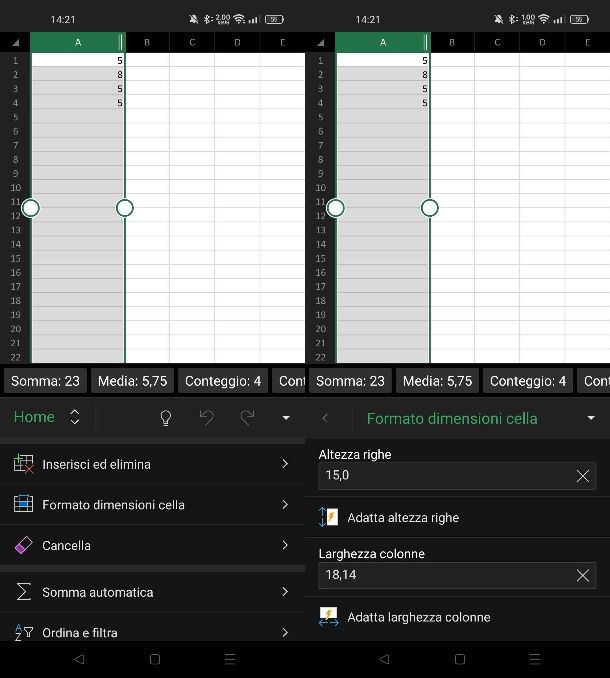Select column A header in right screen
The height and width of the screenshot is (678, 610).
(x=383, y=42)
